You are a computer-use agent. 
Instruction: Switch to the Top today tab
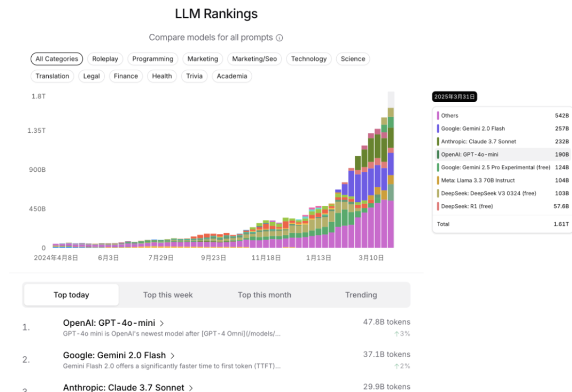[x=71, y=295]
